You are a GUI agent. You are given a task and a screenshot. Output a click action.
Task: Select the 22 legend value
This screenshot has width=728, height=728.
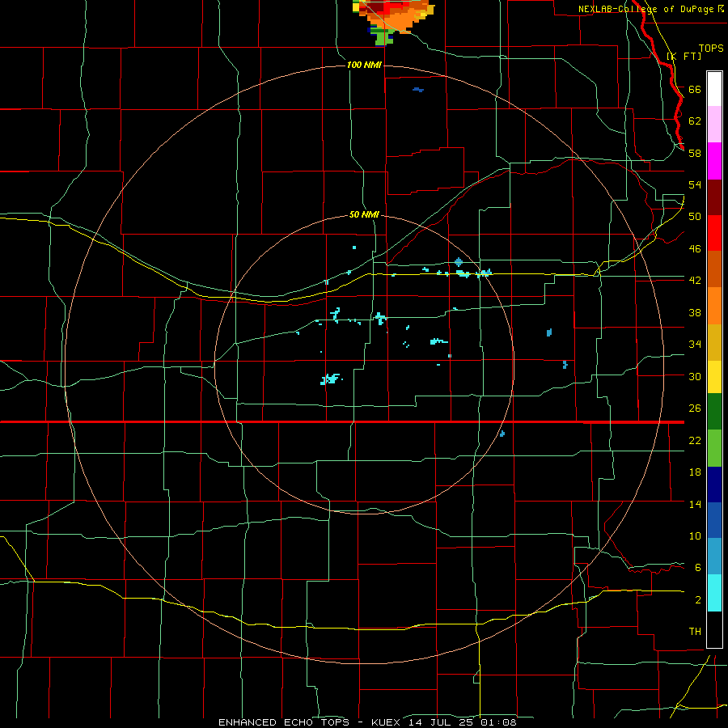pyautogui.click(x=695, y=441)
